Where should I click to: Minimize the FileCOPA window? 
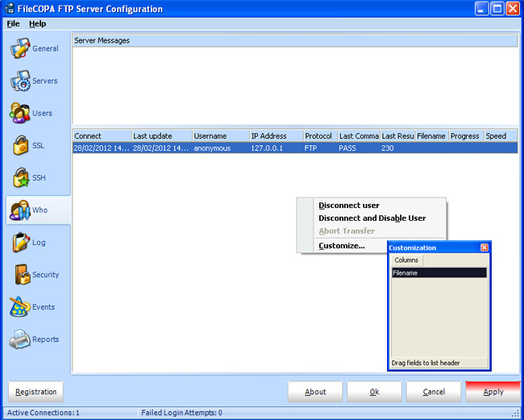pos(481,9)
